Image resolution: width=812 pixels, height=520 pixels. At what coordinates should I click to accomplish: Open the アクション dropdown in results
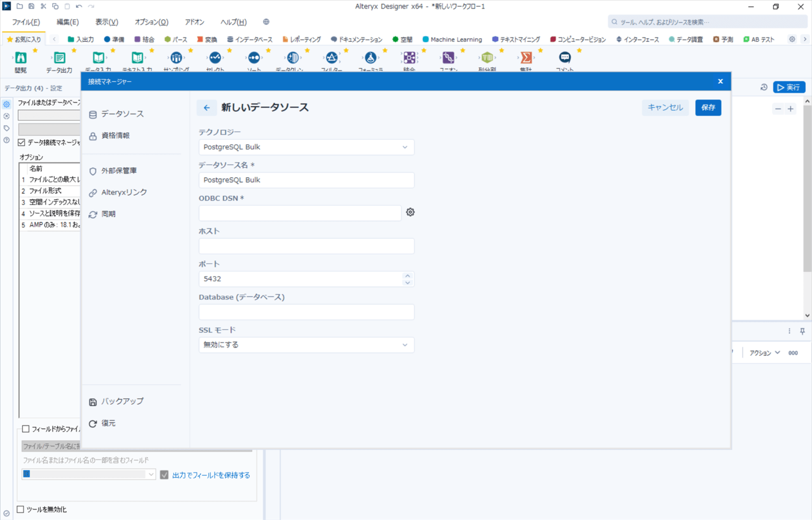point(764,353)
